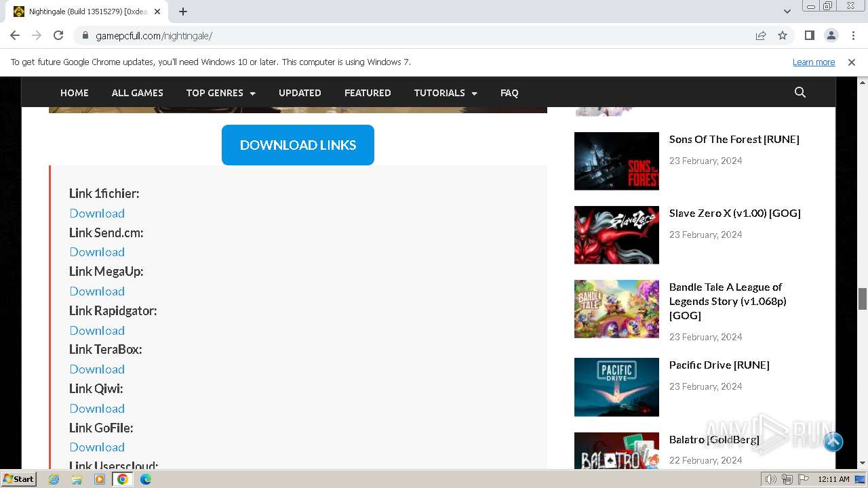Click the network tray icon
This screenshot has height=488, width=868.
[x=787, y=479]
